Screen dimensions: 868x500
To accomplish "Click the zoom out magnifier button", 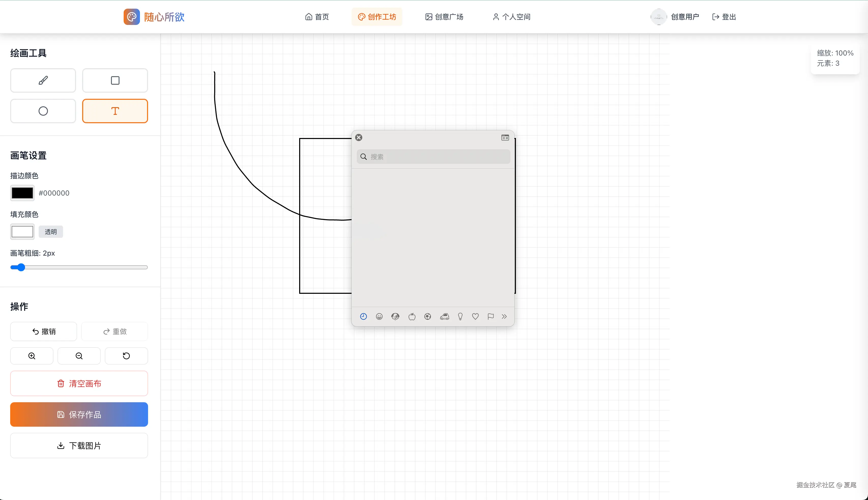I will pos(79,356).
